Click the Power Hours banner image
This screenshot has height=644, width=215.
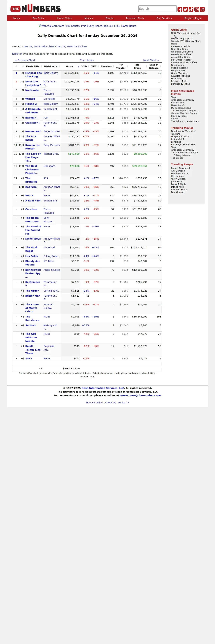(87, 26)
